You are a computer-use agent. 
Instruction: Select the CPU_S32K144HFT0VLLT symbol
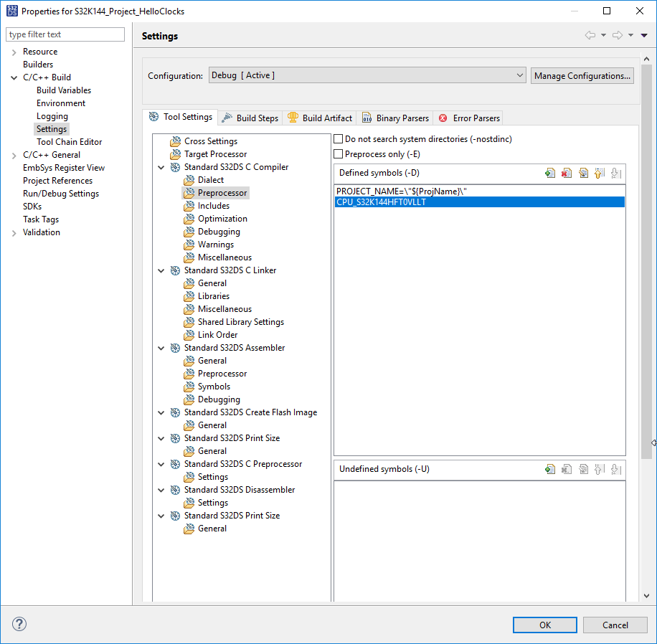[480, 202]
